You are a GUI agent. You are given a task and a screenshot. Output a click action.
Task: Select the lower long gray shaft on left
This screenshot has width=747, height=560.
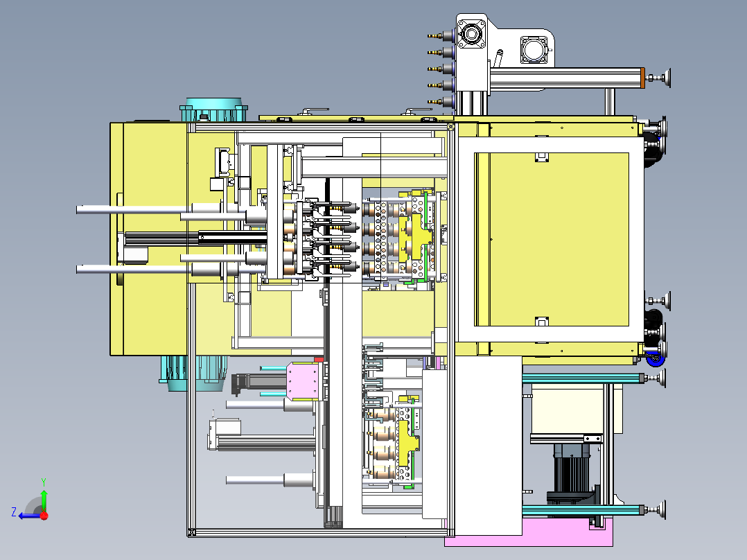133,270
